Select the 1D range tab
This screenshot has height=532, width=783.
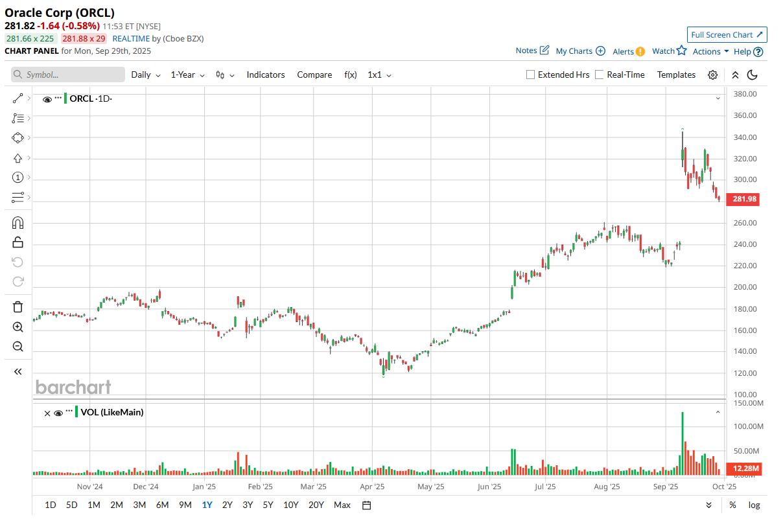[x=50, y=505]
